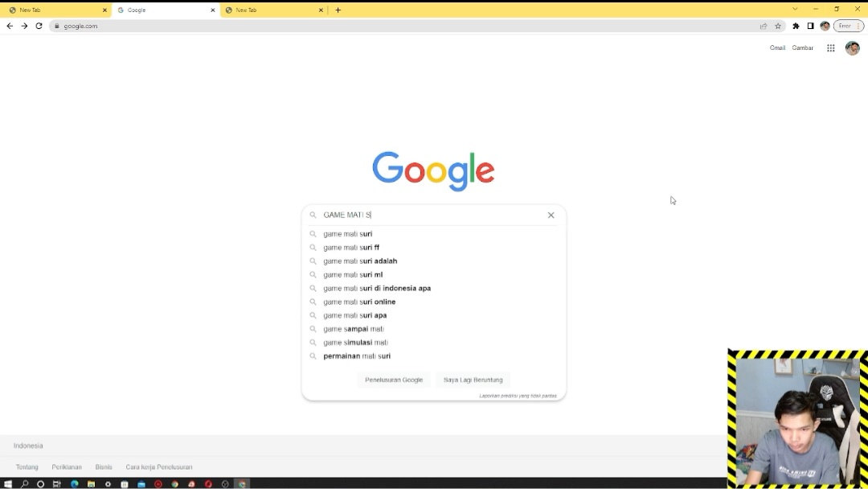Open the Extensions puzzle icon
868x489 pixels.
(796, 26)
